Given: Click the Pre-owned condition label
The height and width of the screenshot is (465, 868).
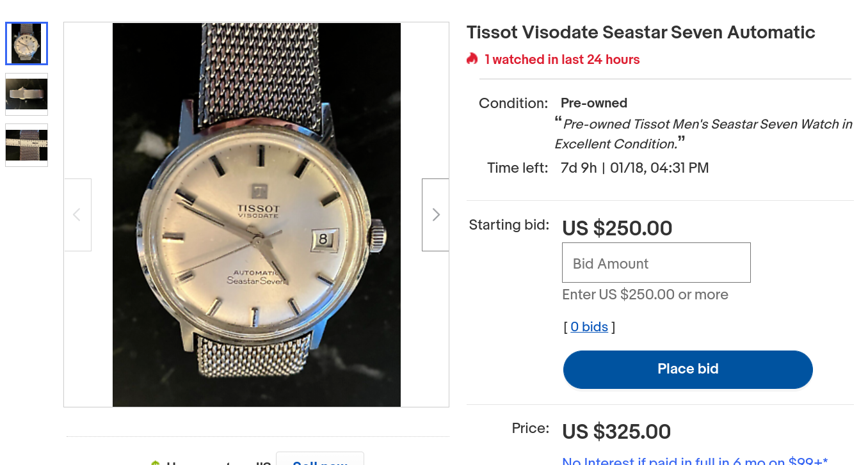Looking at the screenshot, I should click(593, 103).
